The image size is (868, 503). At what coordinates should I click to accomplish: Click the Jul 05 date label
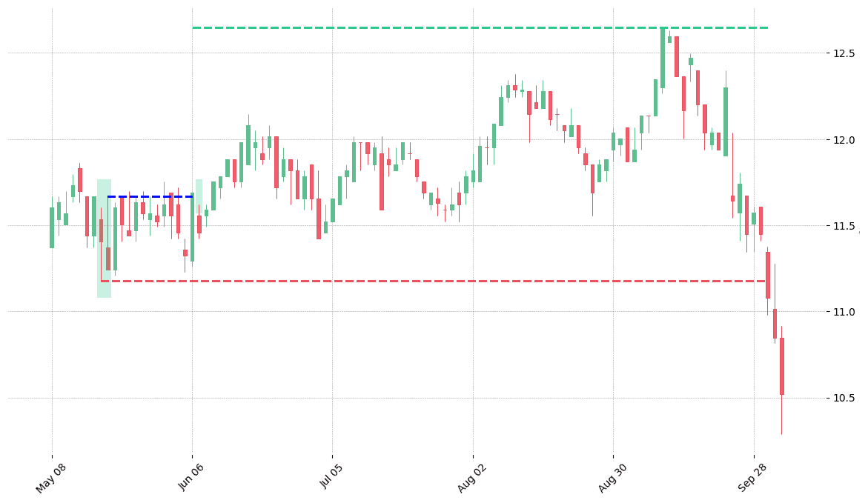pyautogui.click(x=331, y=478)
